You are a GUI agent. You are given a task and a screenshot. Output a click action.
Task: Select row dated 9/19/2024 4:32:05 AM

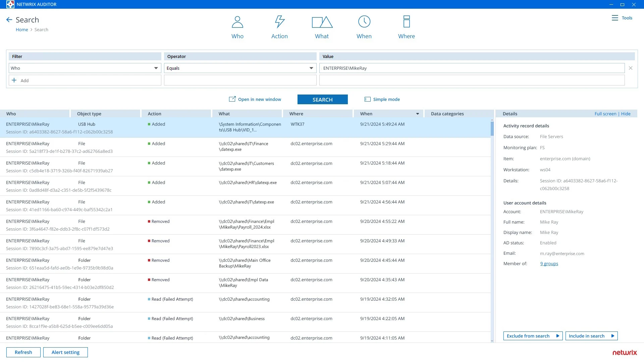245,303
